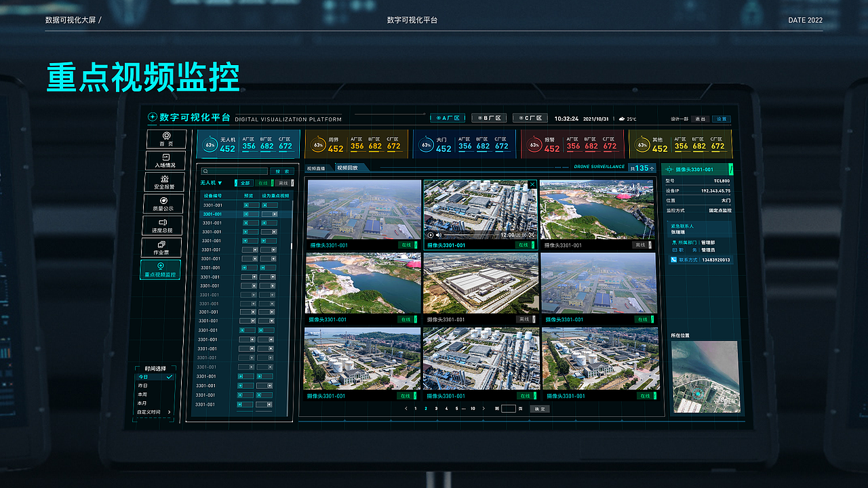Open the 所在位置 map thumbnail
The width and height of the screenshot is (868, 488).
click(x=705, y=377)
